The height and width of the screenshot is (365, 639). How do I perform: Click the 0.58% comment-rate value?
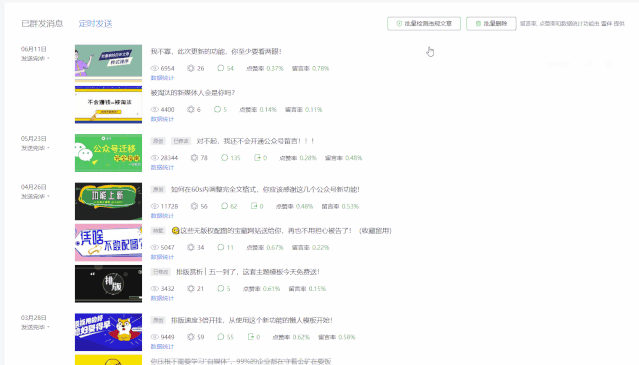tap(347, 337)
